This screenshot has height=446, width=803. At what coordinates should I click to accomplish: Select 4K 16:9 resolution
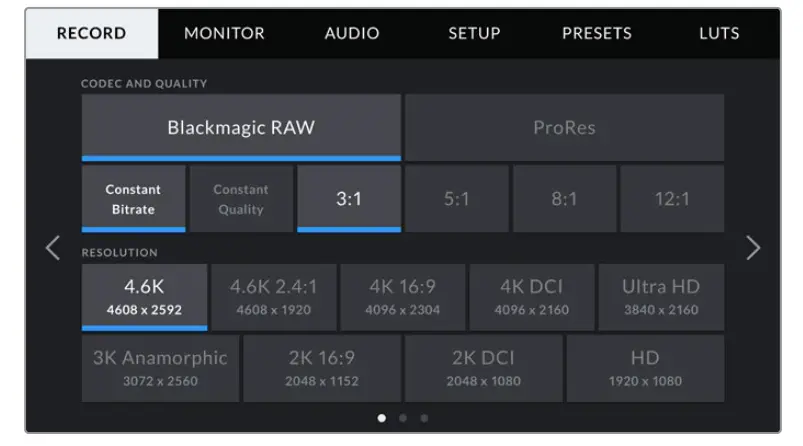coord(403,298)
